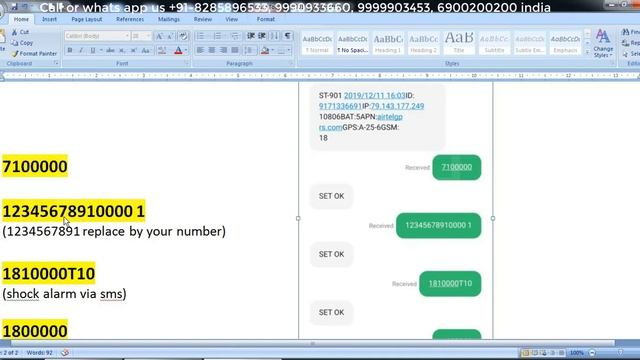Click the Strikethrough icon
640x360 pixels.
(x=110, y=50)
